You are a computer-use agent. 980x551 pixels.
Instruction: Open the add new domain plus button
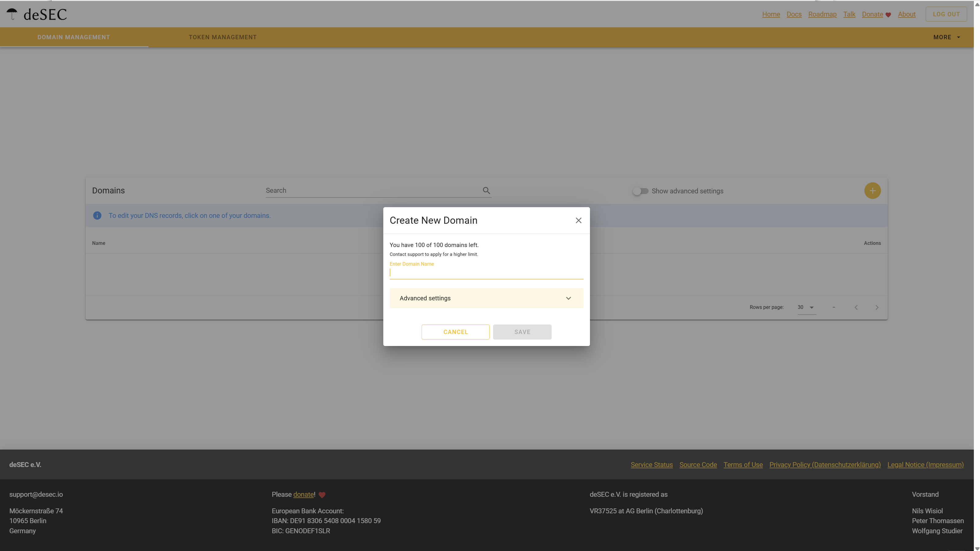coord(872,191)
